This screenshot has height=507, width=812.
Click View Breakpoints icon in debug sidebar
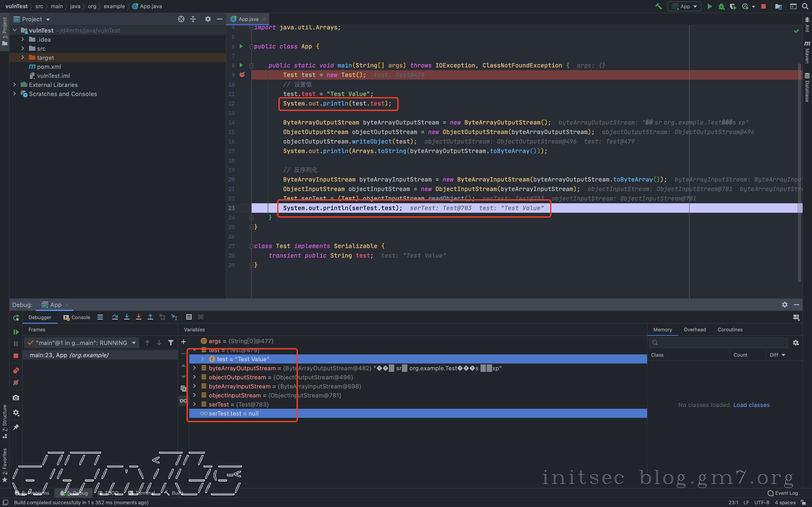click(16, 370)
